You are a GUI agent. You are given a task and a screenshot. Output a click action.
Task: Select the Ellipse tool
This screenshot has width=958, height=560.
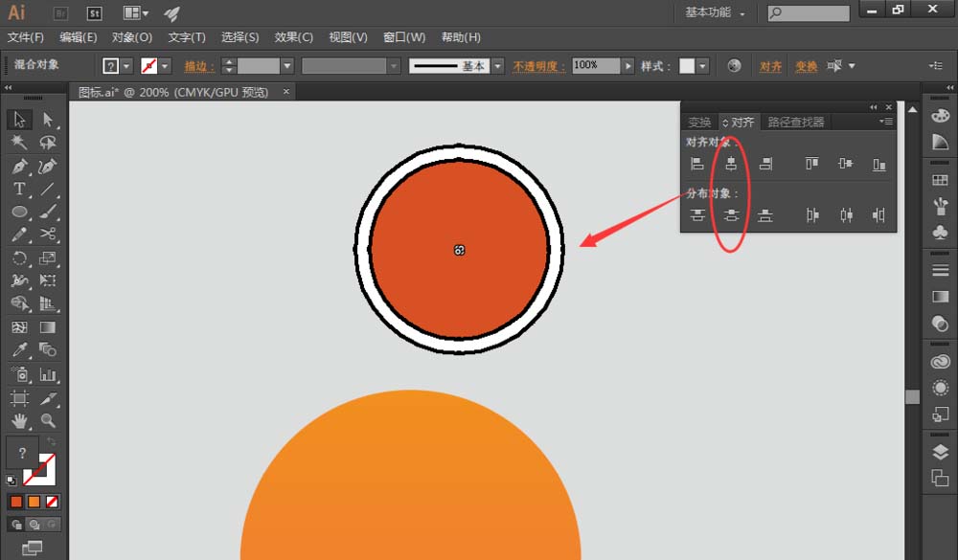pos(19,212)
